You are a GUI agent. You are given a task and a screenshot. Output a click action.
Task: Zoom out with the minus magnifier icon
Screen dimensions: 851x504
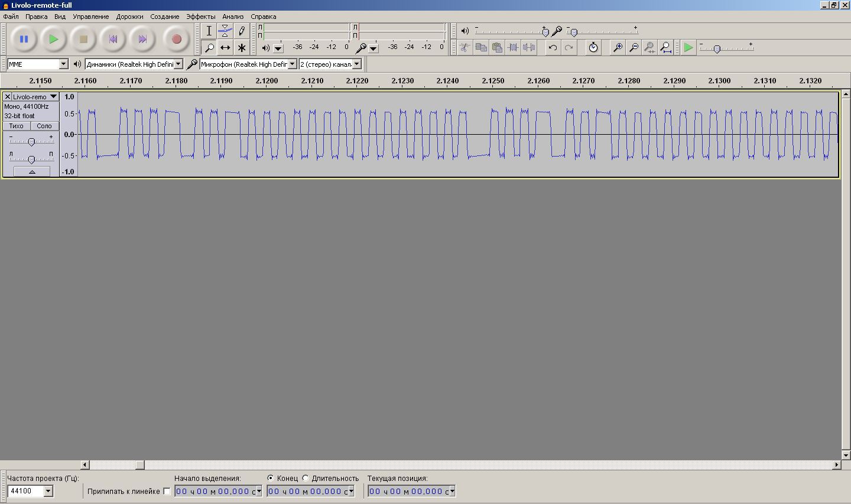click(634, 47)
